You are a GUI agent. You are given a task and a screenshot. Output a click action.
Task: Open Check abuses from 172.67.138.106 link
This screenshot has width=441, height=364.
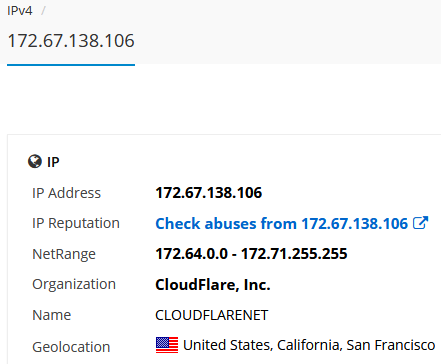(x=281, y=223)
